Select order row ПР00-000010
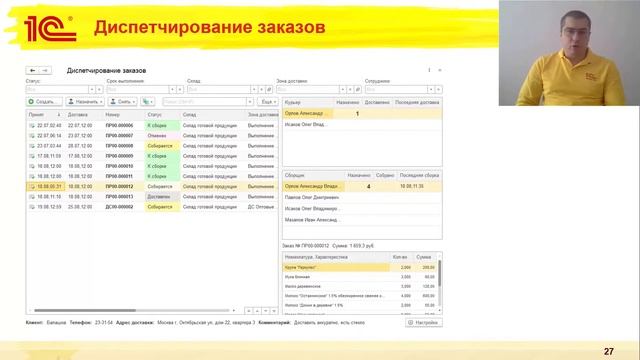This screenshot has height=360, width=640. click(152, 166)
